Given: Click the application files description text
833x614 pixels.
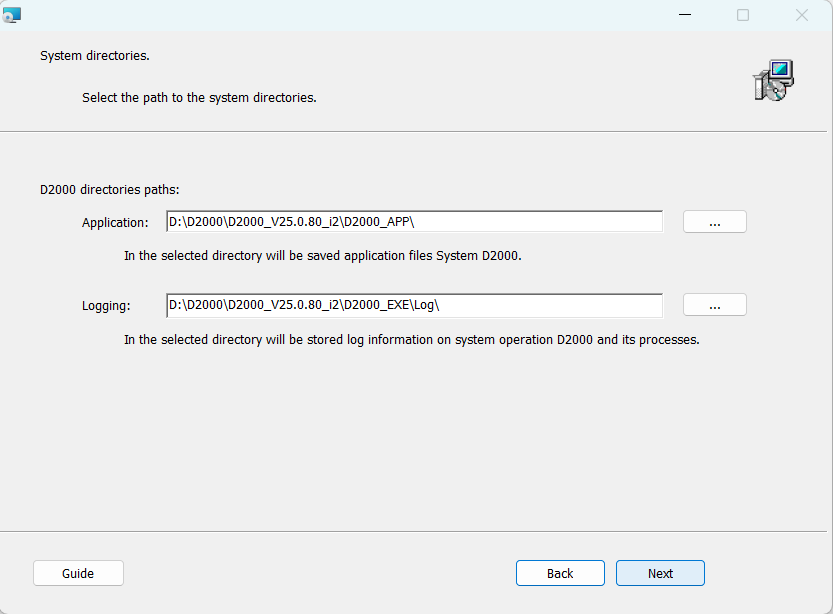Looking at the screenshot, I should point(322,256).
